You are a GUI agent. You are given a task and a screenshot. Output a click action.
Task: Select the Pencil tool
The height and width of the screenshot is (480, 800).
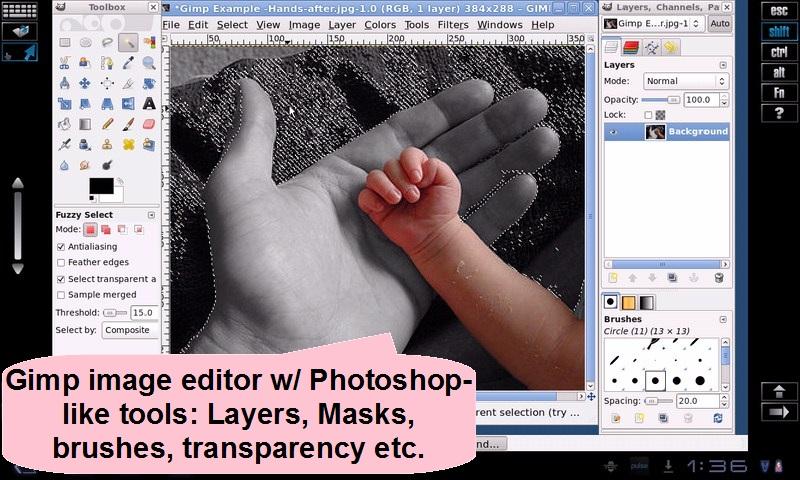coord(107,124)
